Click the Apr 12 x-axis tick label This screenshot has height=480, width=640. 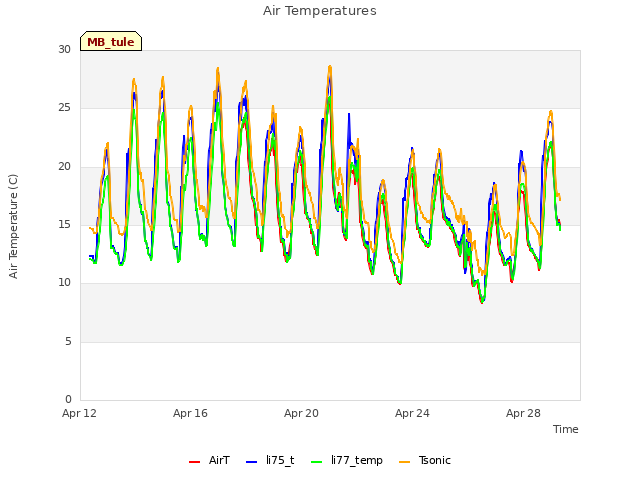pyautogui.click(x=79, y=413)
